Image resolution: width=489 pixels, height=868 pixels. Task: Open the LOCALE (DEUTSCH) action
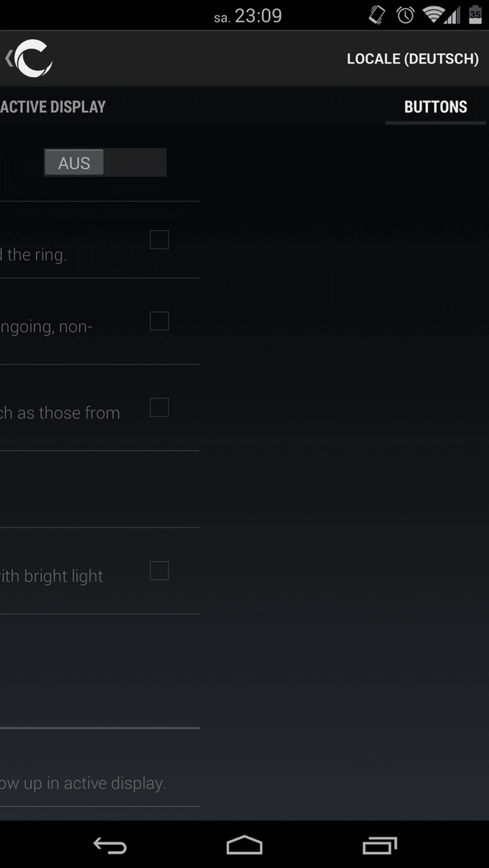point(413,59)
